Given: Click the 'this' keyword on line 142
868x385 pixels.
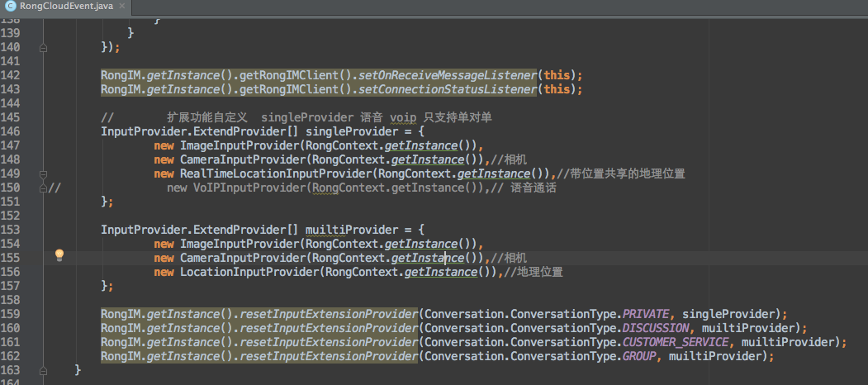Looking at the screenshot, I should (x=557, y=75).
